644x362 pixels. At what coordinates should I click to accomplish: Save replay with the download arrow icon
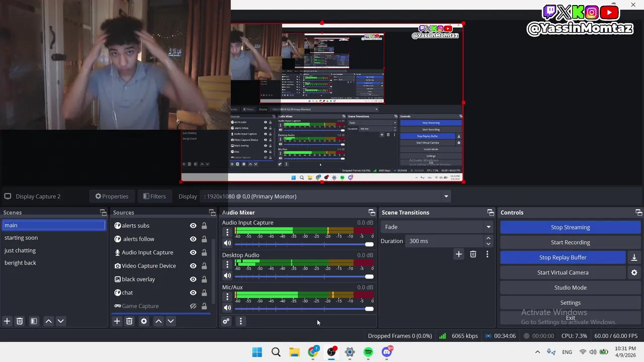[634, 257]
